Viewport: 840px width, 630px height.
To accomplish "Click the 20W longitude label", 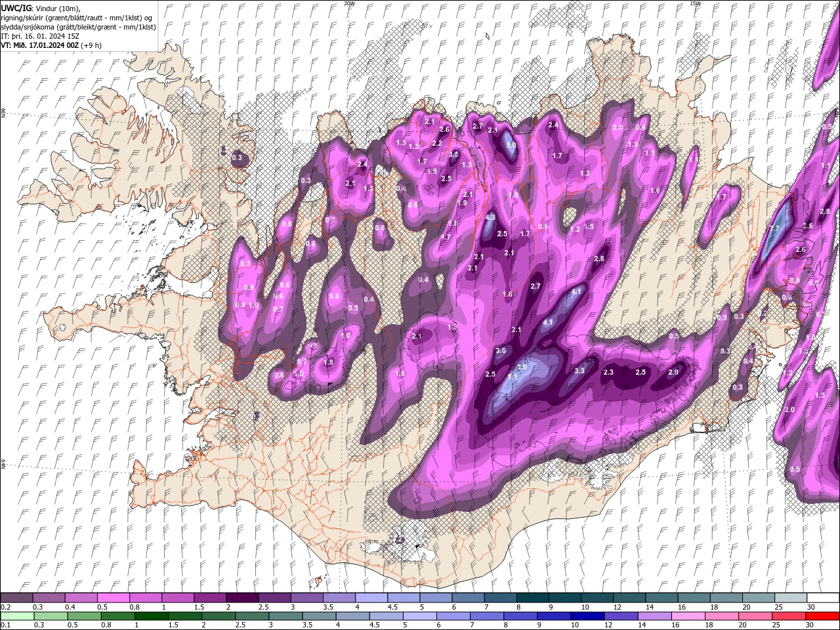I will click(x=349, y=3).
